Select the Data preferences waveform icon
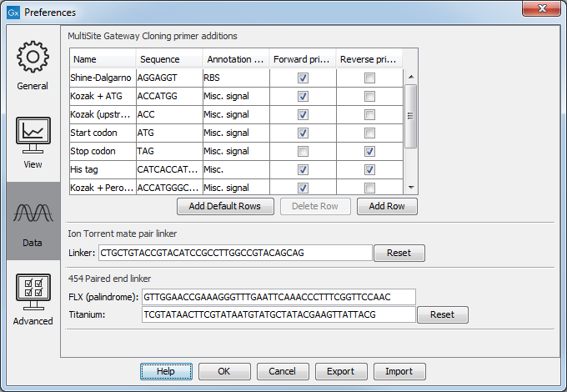Image resolution: width=567 pixels, height=392 pixels. click(33, 213)
